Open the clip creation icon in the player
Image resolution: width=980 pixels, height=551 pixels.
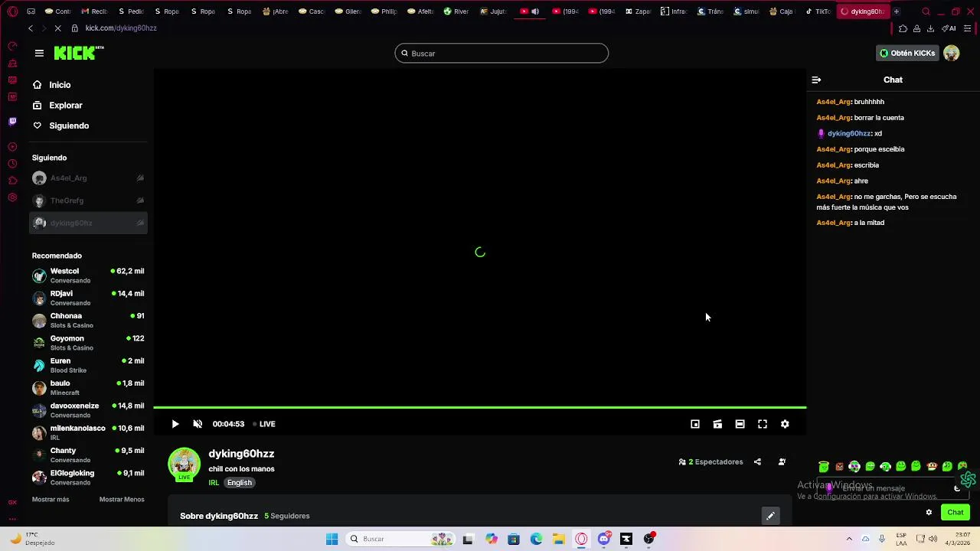[x=717, y=424]
